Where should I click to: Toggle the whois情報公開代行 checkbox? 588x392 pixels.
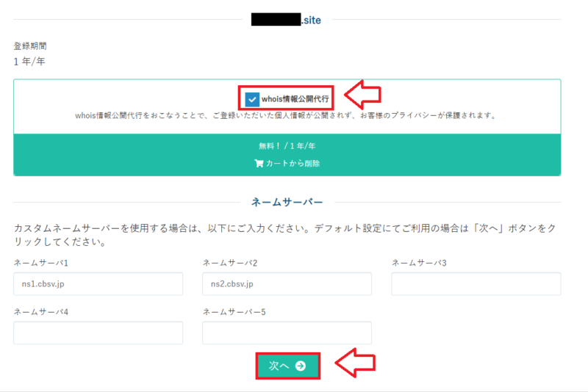tap(251, 99)
